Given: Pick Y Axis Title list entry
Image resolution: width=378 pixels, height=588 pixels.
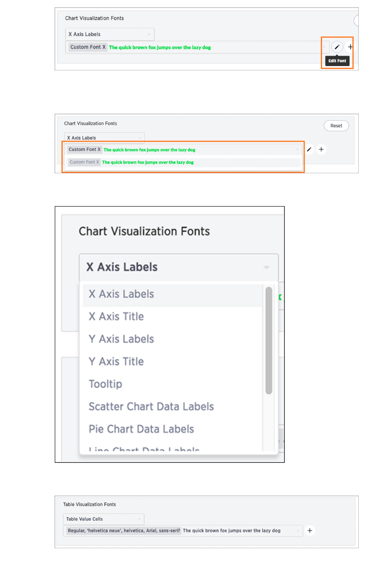Looking at the screenshot, I should [x=116, y=361].
